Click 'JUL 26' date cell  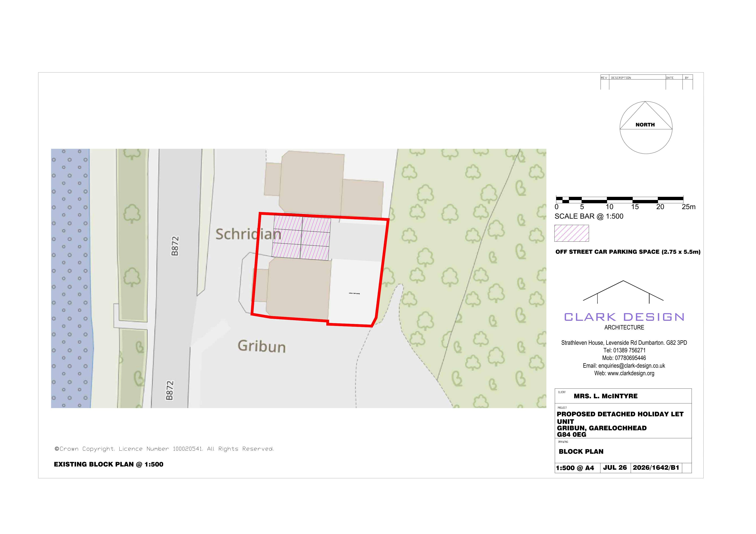pyautogui.click(x=615, y=468)
